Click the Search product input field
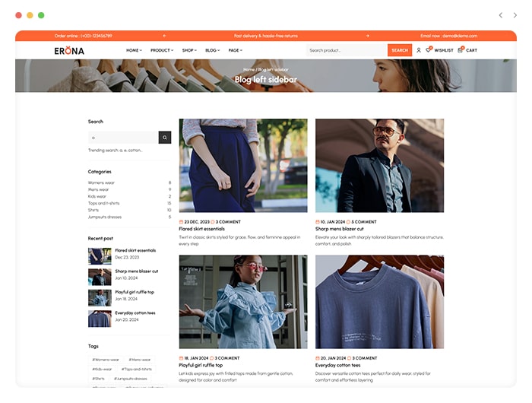Screen dimensions: 532x403 (346, 50)
